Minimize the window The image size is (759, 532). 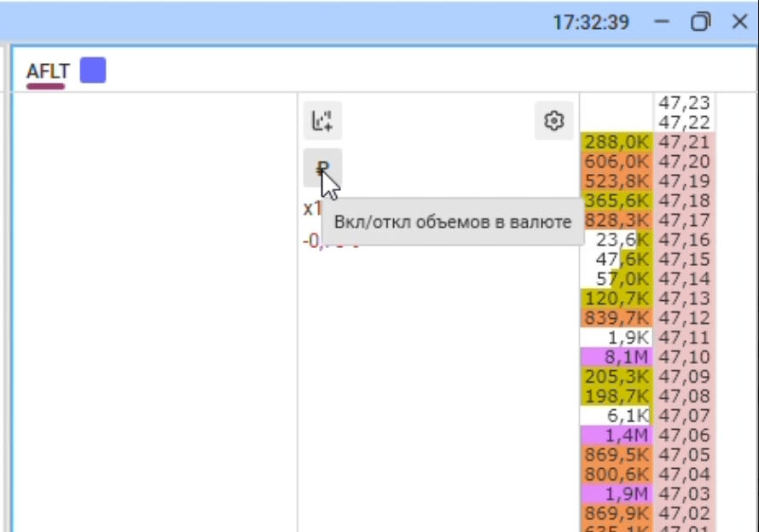[x=662, y=22]
